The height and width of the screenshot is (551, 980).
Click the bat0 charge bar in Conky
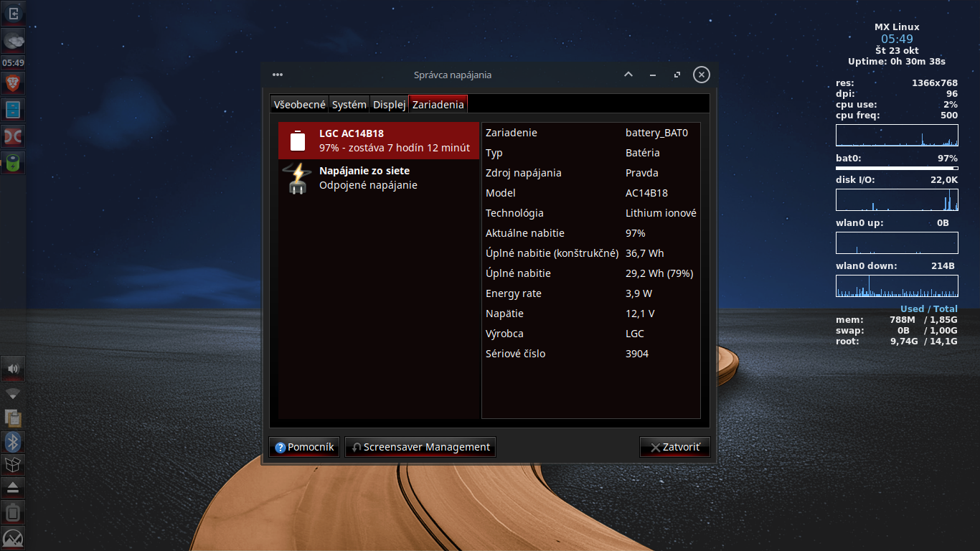tap(897, 168)
